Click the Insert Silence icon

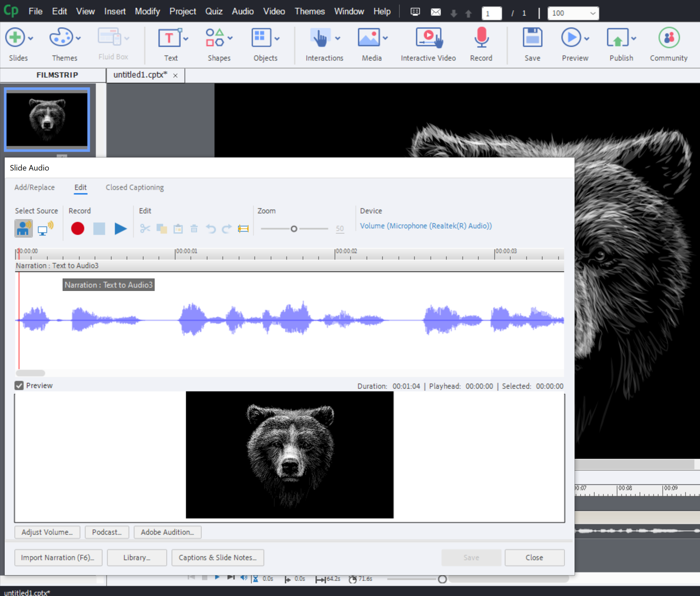click(x=243, y=229)
